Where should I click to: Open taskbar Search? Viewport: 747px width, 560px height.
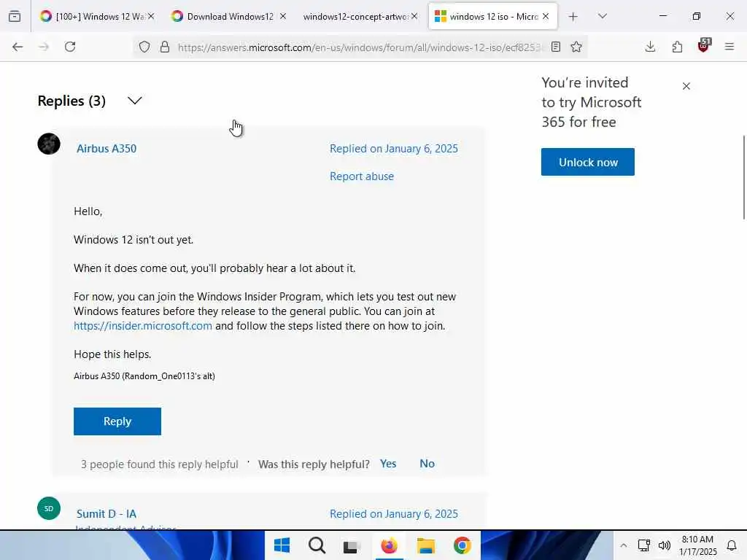pyautogui.click(x=317, y=545)
